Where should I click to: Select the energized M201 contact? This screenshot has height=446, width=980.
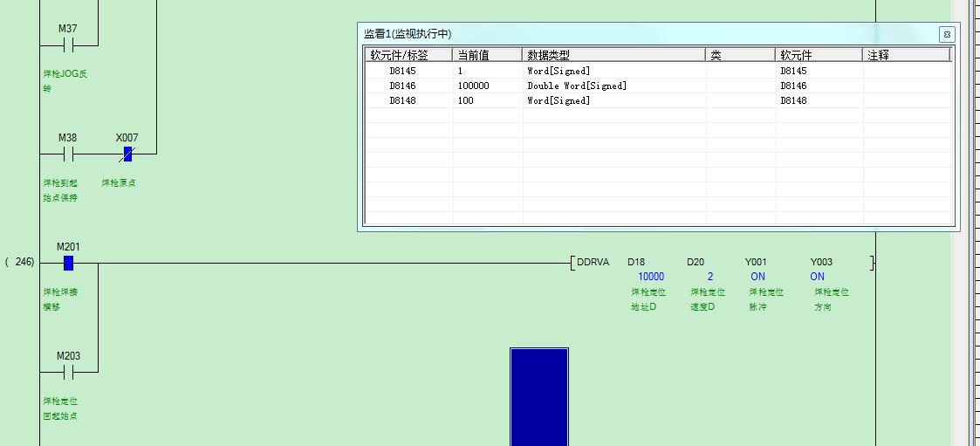(68, 264)
